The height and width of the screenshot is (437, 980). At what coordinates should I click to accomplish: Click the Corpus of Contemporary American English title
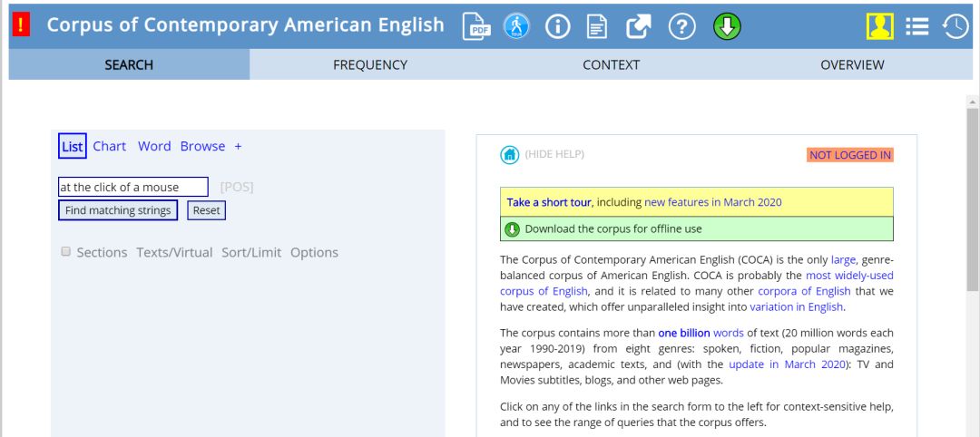coord(245,25)
